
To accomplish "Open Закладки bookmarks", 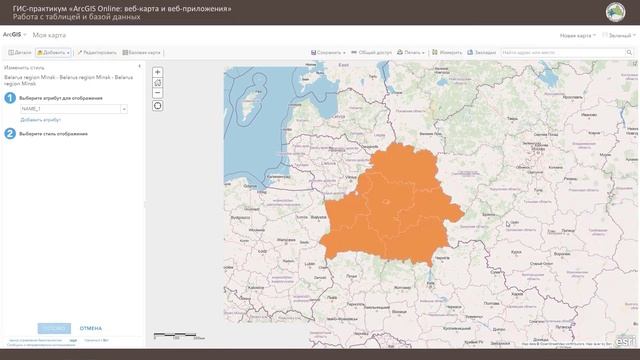I will coord(482,53).
